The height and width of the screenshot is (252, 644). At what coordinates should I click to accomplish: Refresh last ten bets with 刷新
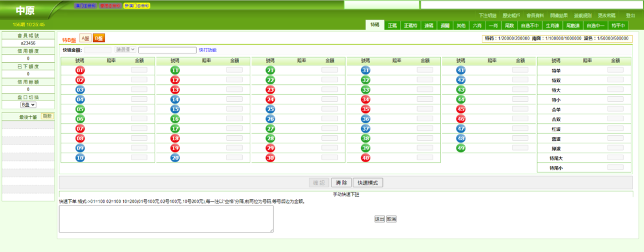pos(47,116)
